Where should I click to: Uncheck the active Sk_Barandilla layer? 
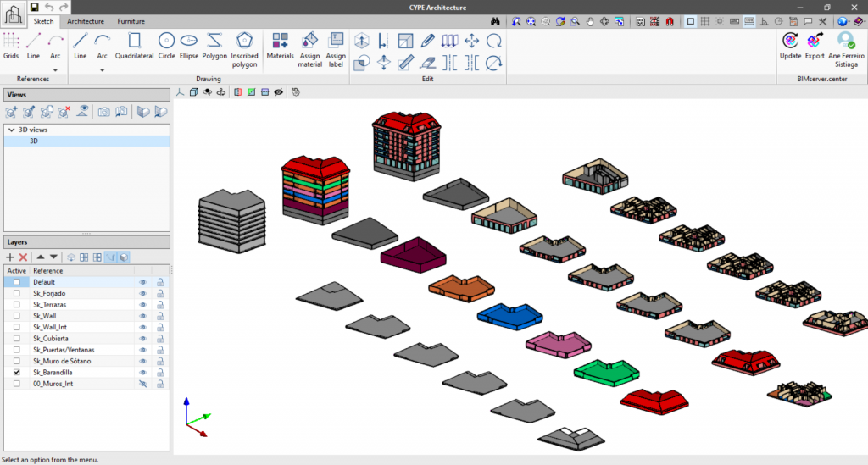pyautogui.click(x=17, y=372)
